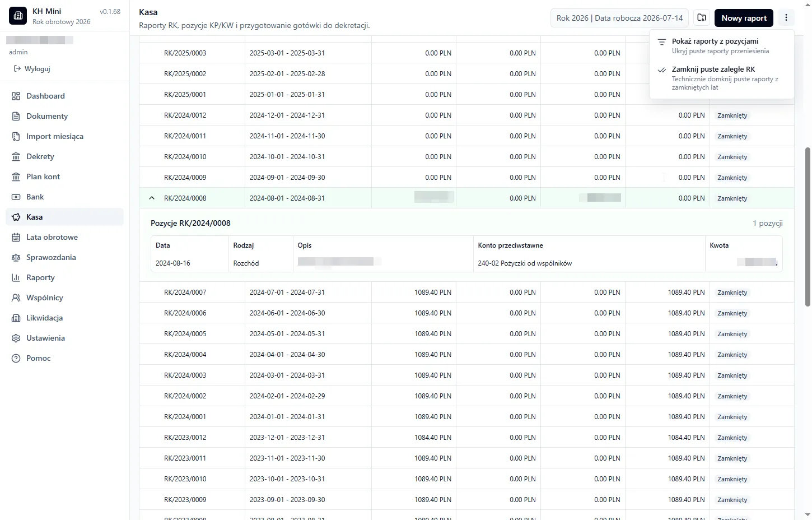Image resolution: width=812 pixels, height=520 pixels.
Task: Click report RK/2025/0002
Action: (185, 73)
